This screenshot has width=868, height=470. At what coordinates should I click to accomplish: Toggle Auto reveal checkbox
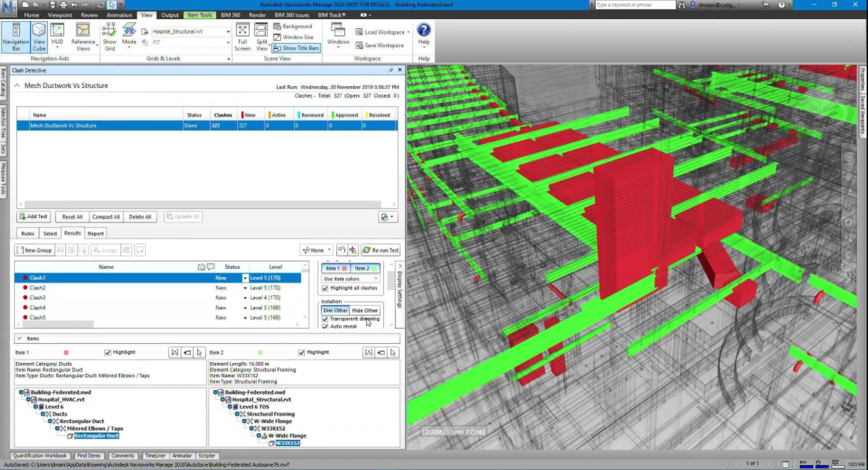pyautogui.click(x=325, y=327)
